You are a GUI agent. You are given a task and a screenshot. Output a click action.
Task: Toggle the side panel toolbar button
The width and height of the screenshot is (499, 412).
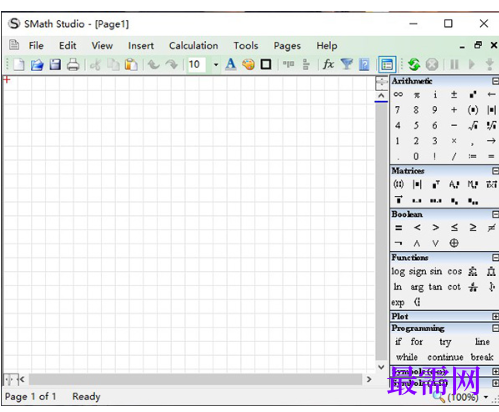coord(387,64)
